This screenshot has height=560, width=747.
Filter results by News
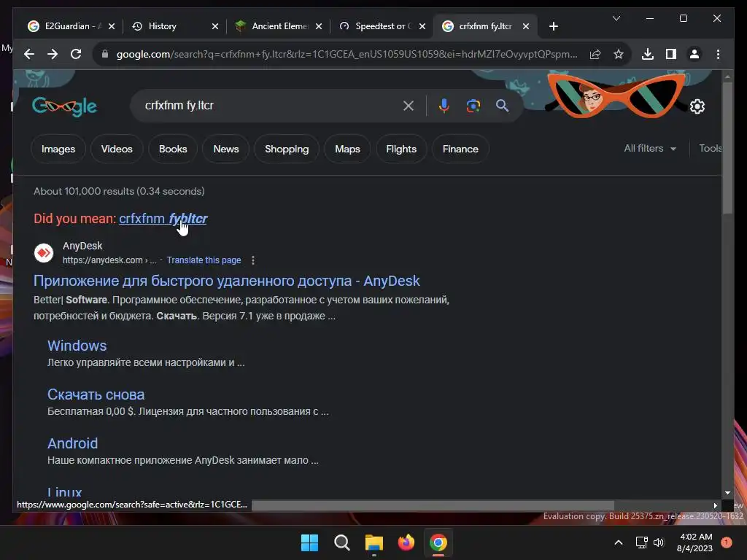tap(226, 149)
